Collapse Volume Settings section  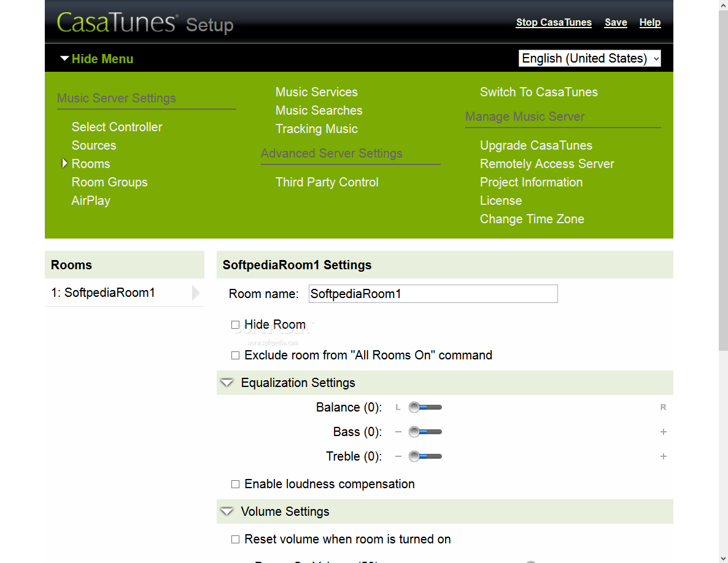[x=227, y=511]
